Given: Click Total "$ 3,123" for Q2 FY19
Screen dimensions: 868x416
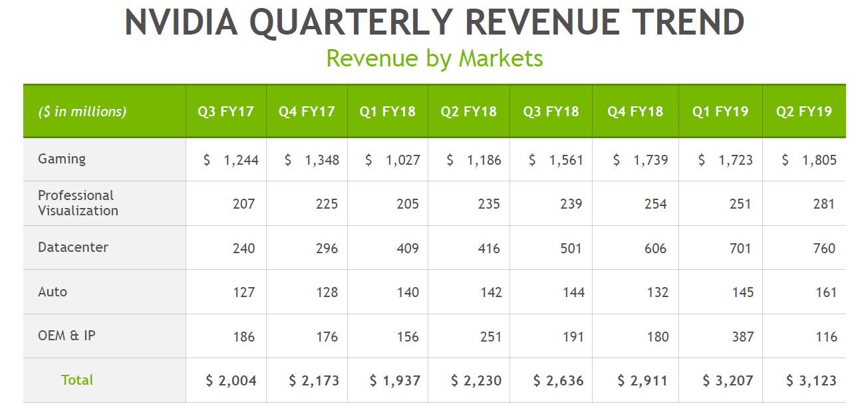Looking at the screenshot, I should pyautogui.click(x=811, y=381).
